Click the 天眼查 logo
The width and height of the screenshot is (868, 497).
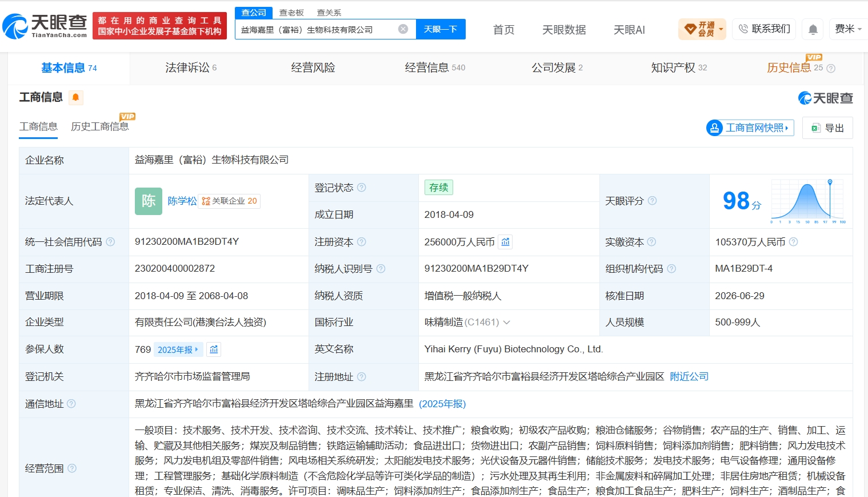click(46, 26)
